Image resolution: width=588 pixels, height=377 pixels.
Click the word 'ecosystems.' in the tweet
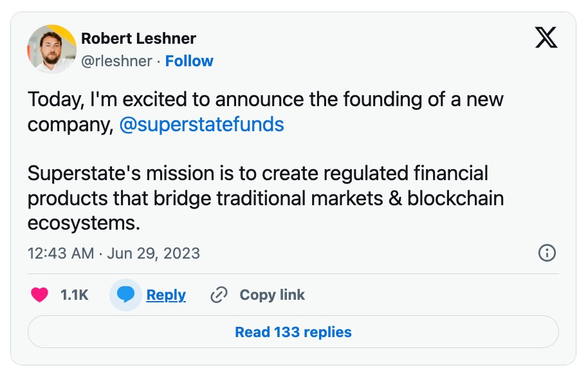coord(84,223)
